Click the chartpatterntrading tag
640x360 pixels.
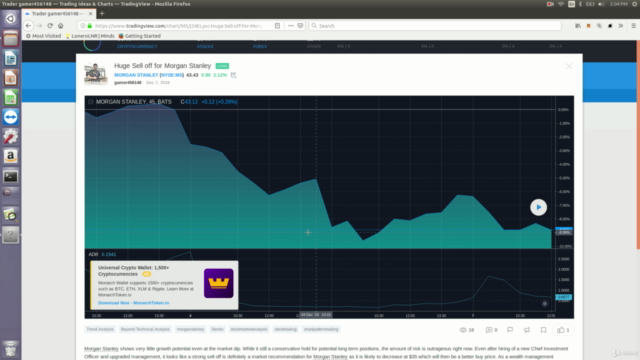coord(321,329)
